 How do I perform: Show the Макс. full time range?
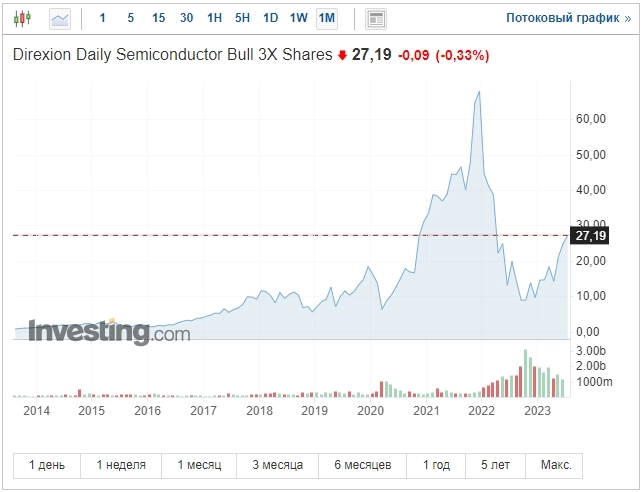coord(556,465)
